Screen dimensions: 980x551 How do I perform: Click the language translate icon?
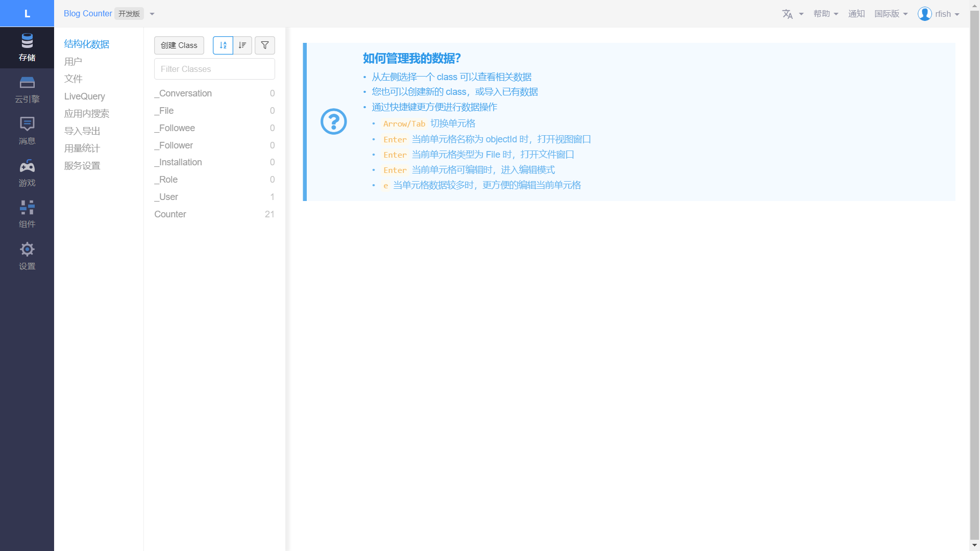click(788, 14)
